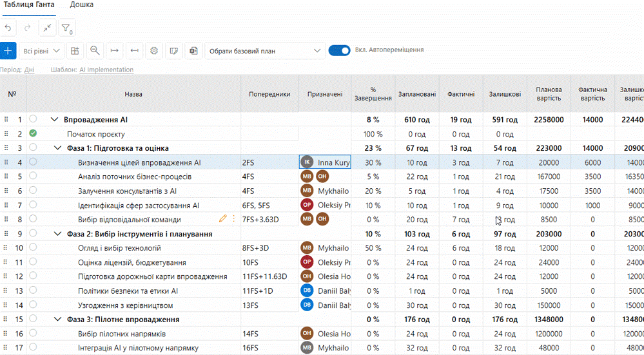Open the filter icon

(67, 28)
